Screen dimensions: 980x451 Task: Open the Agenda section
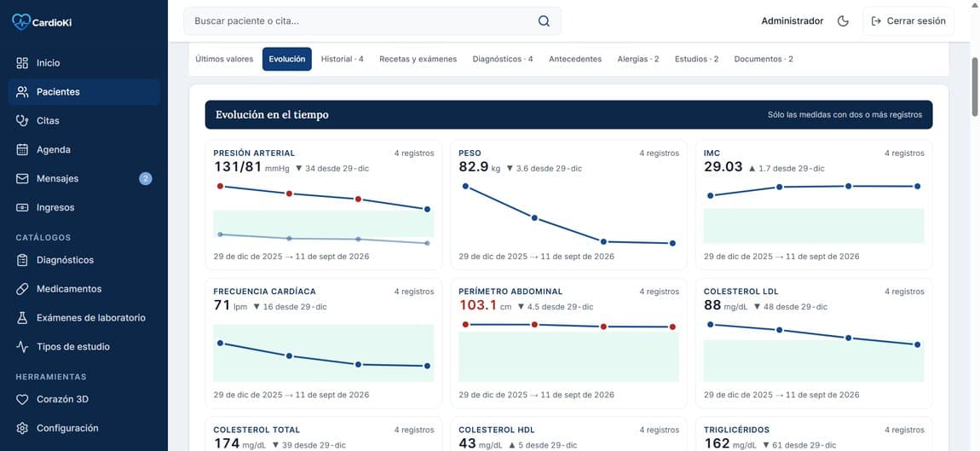point(84,149)
